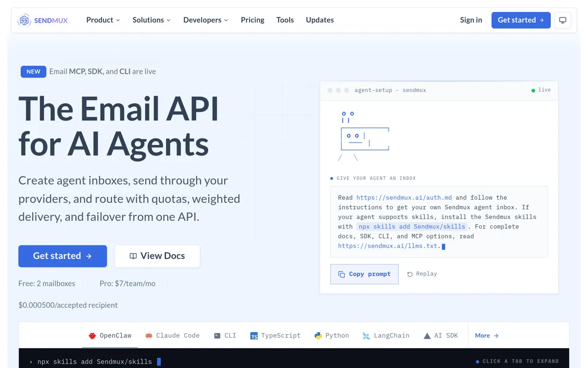
Task: Click the 'agent-setup - sendmux' window title
Action: (x=390, y=90)
